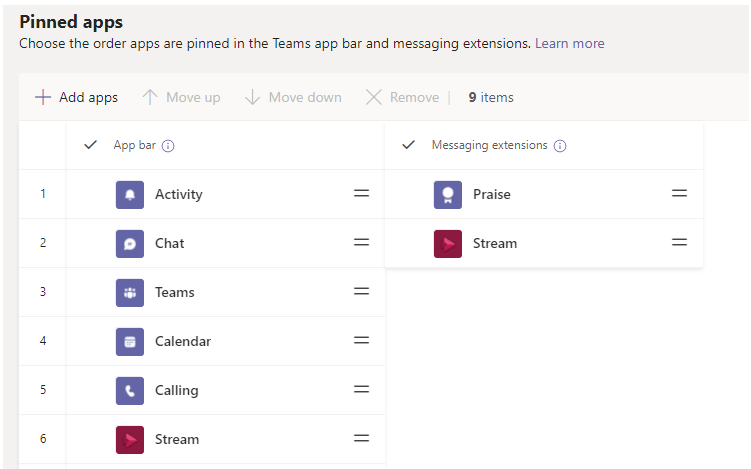Click Remove
The height and width of the screenshot is (469, 751).
pos(402,97)
